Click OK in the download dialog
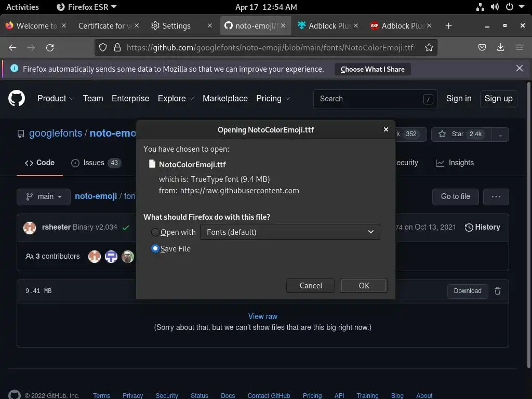The height and width of the screenshot is (399, 532). (364, 286)
